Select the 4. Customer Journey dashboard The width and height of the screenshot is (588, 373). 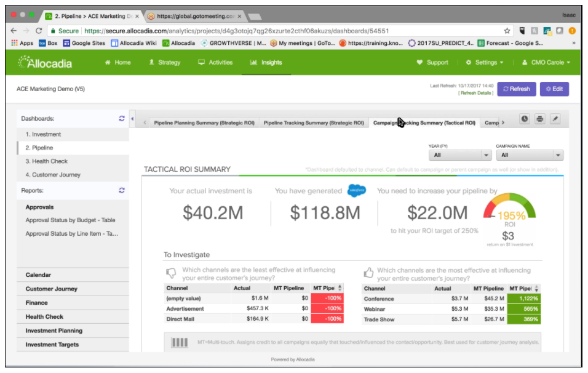(73, 175)
